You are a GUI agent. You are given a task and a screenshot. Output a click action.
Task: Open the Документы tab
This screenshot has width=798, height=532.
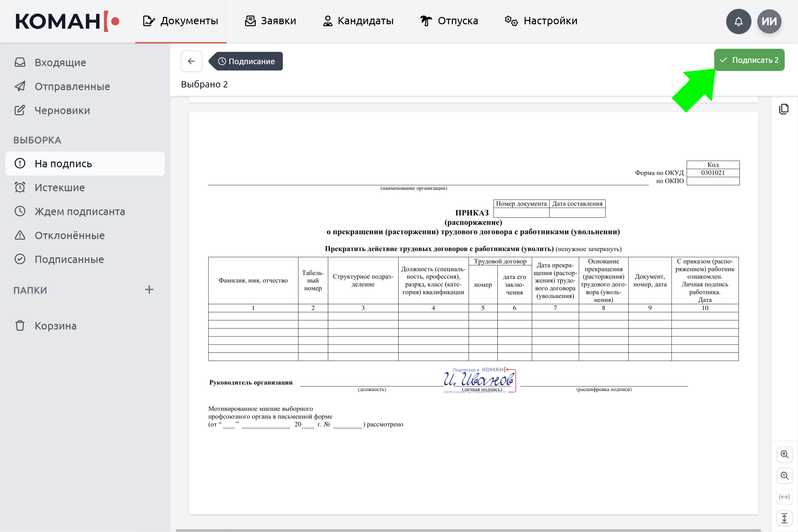[181, 21]
